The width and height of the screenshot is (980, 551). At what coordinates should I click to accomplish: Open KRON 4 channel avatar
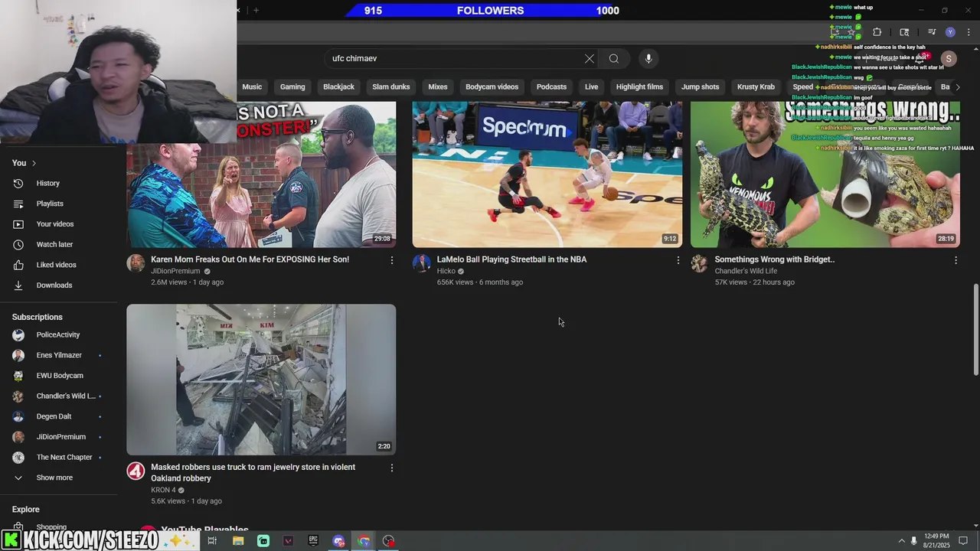click(136, 471)
